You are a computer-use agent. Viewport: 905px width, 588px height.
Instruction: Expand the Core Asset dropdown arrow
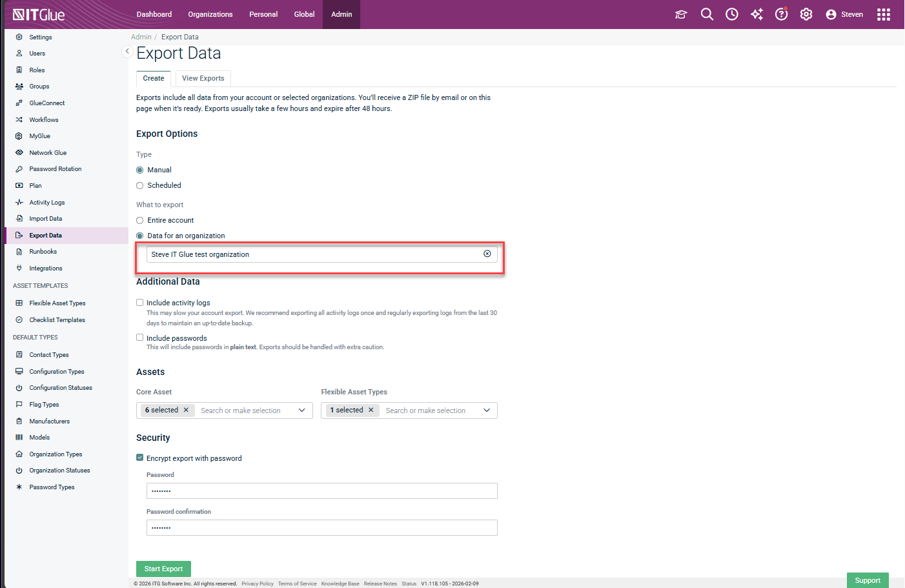(301, 411)
